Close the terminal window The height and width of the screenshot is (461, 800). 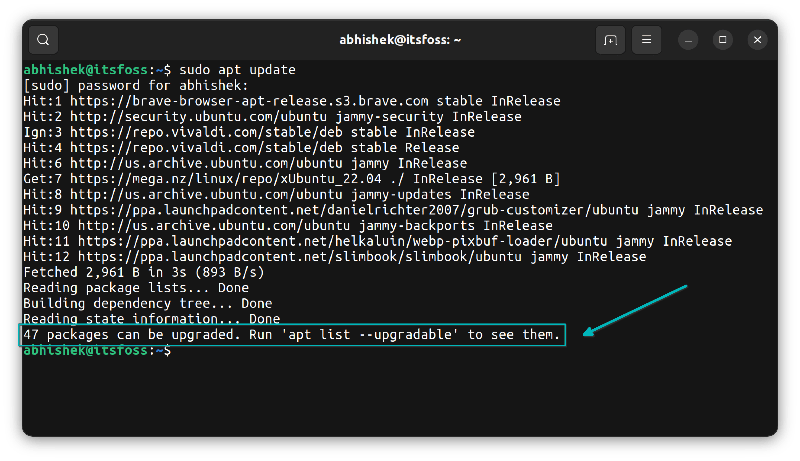click(x=757, y=40)
